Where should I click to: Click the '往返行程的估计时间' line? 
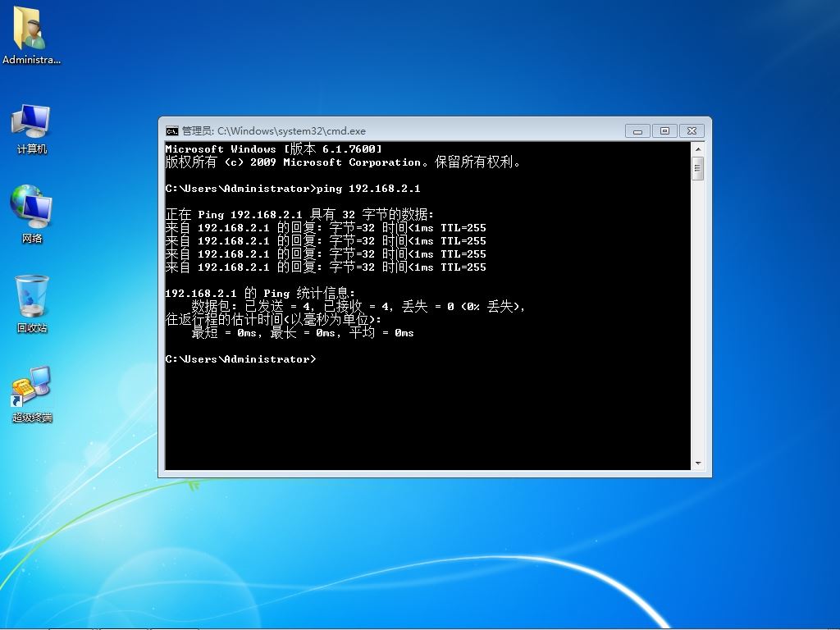[273, 319]
